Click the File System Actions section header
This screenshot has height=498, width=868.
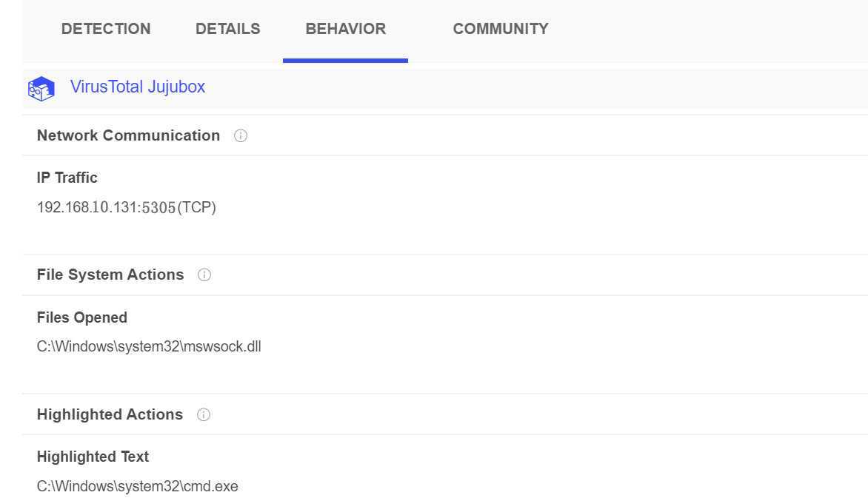click(110, 275)
